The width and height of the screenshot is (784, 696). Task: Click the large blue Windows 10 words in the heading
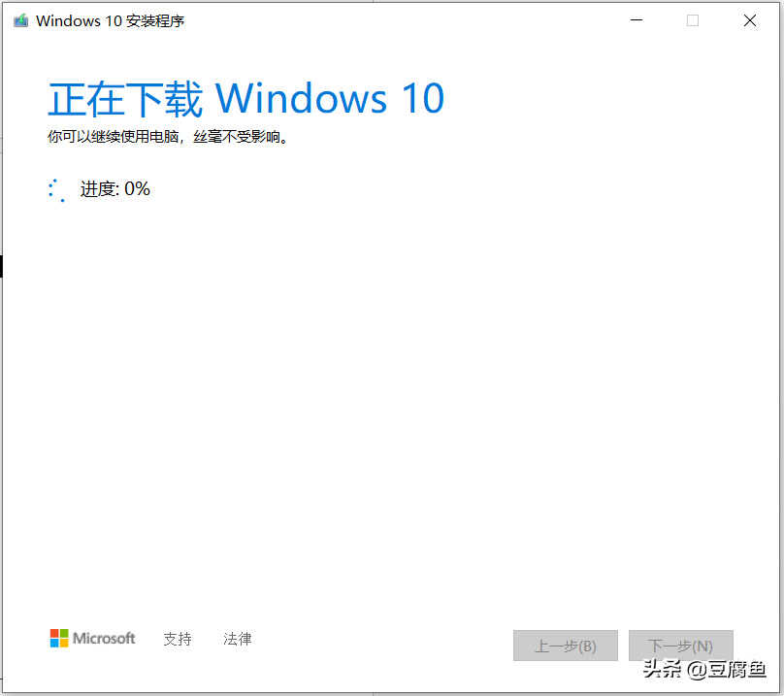(330, 99)
